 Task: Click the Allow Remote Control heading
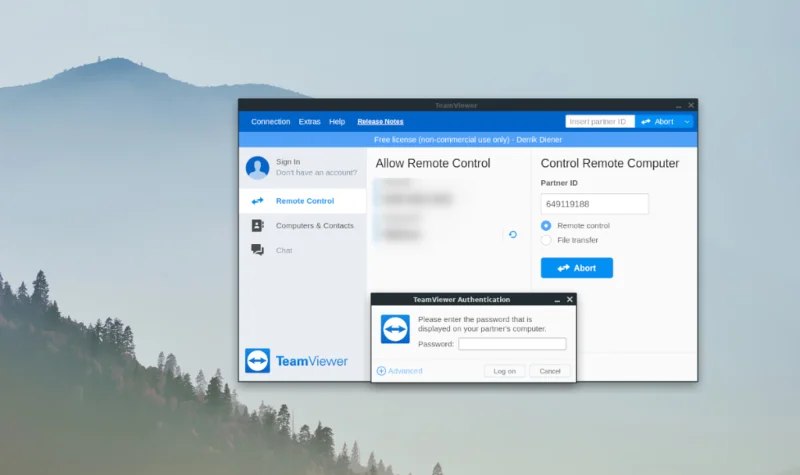pos(433,163)
